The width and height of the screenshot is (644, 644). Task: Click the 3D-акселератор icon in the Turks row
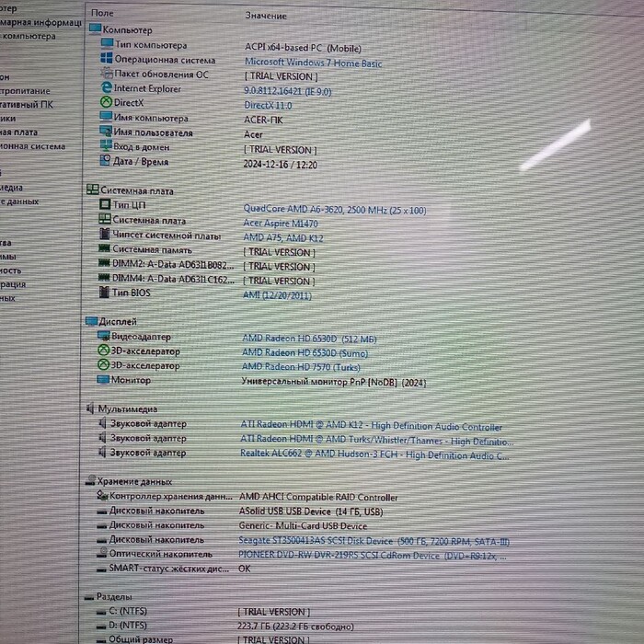tap(103, 364)
